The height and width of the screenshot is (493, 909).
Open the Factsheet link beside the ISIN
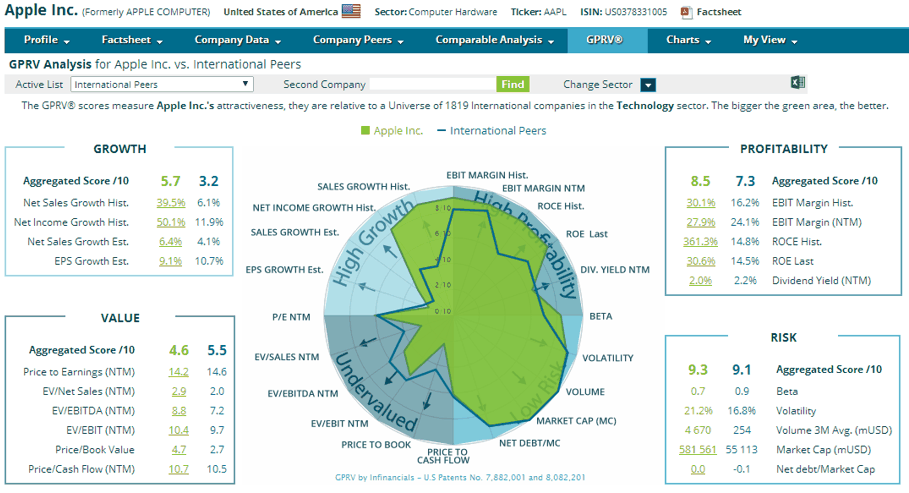[719, 12]
